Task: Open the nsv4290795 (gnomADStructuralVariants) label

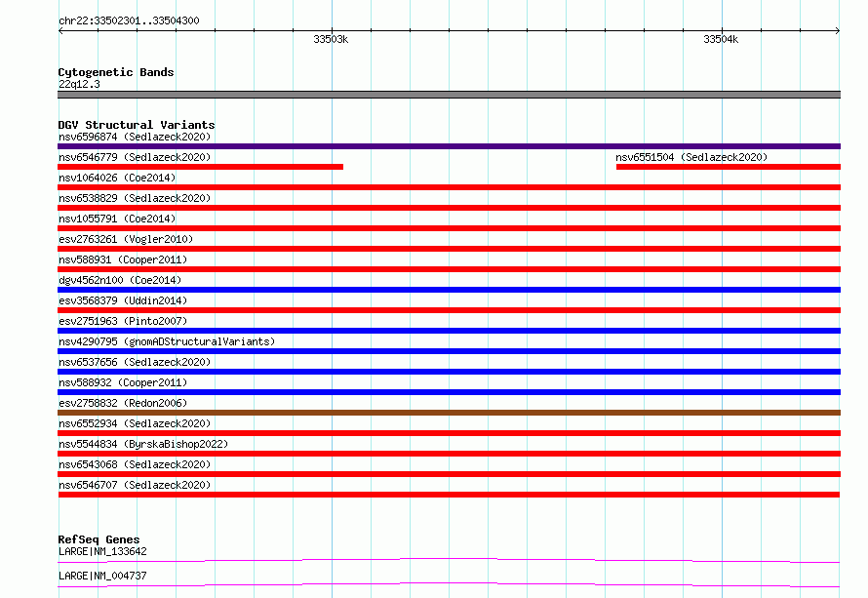Action: click(x=167, y=341)
